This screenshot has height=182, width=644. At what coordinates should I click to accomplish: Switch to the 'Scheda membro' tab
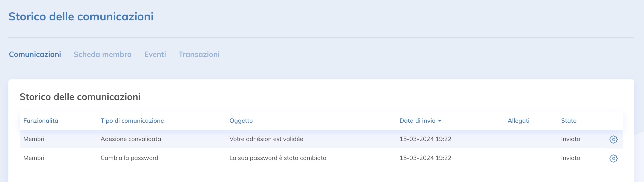tap(103, 54)
